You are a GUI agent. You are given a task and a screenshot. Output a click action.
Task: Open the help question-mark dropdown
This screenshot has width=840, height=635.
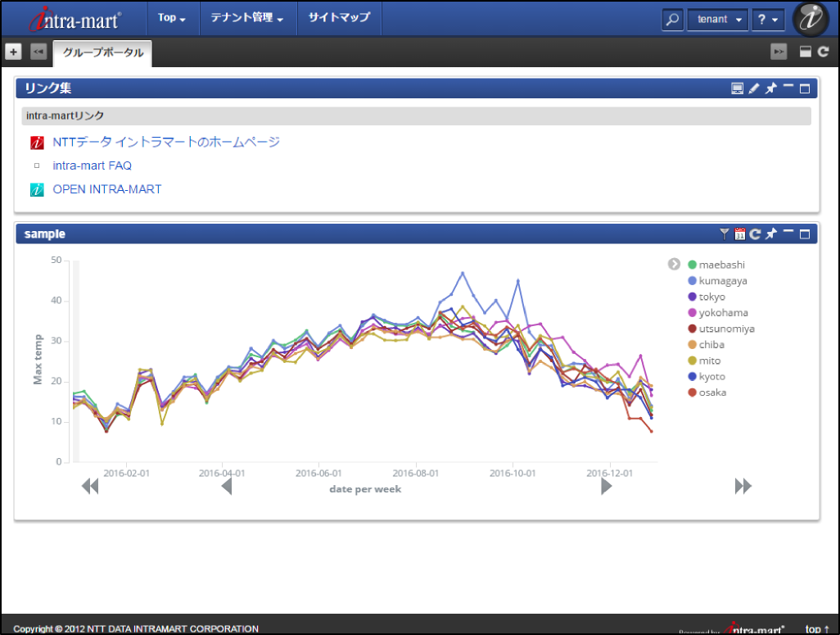click(x=768, y=19)
